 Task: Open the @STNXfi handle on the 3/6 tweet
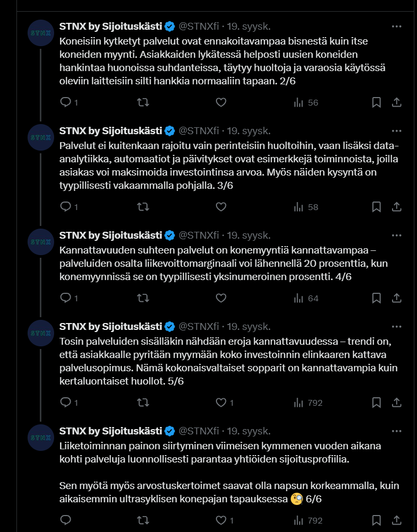point(198,130)
